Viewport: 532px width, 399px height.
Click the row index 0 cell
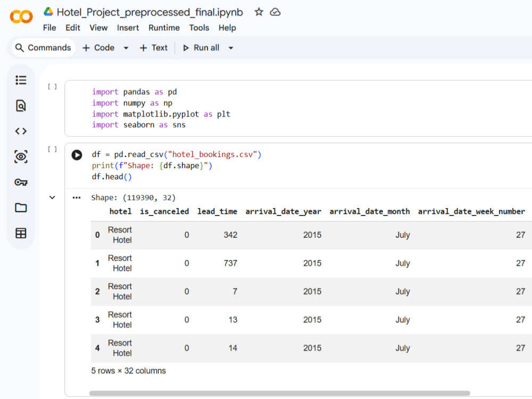point(97,235)
